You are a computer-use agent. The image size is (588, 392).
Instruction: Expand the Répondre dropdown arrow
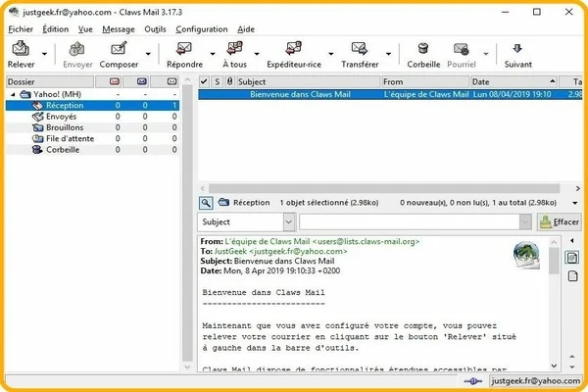coord(213,55)
